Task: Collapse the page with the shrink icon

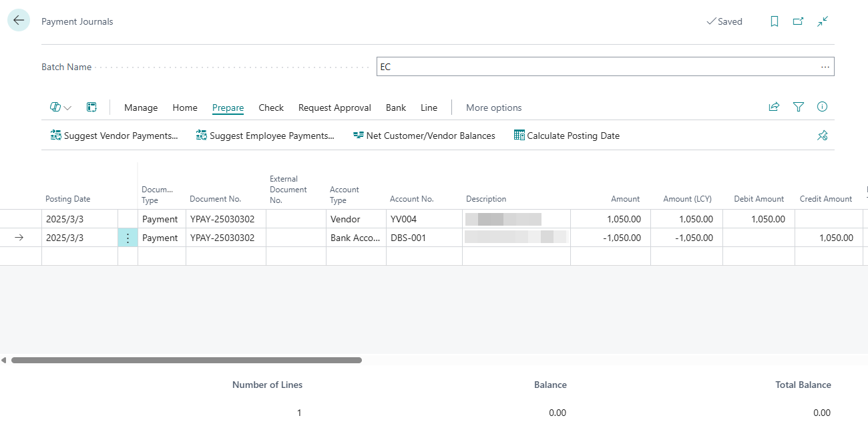Action: (x=823, y=21)
